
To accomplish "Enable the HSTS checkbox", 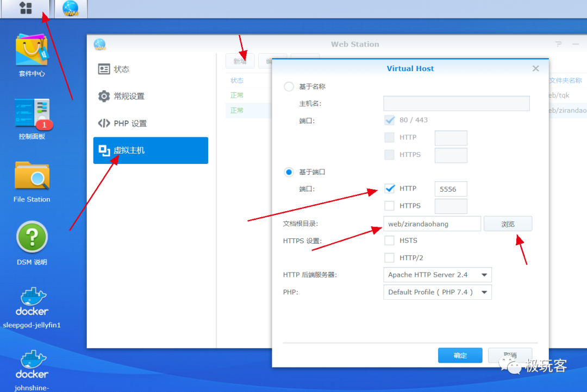I will pyautogui.click(x=389, y=241).
